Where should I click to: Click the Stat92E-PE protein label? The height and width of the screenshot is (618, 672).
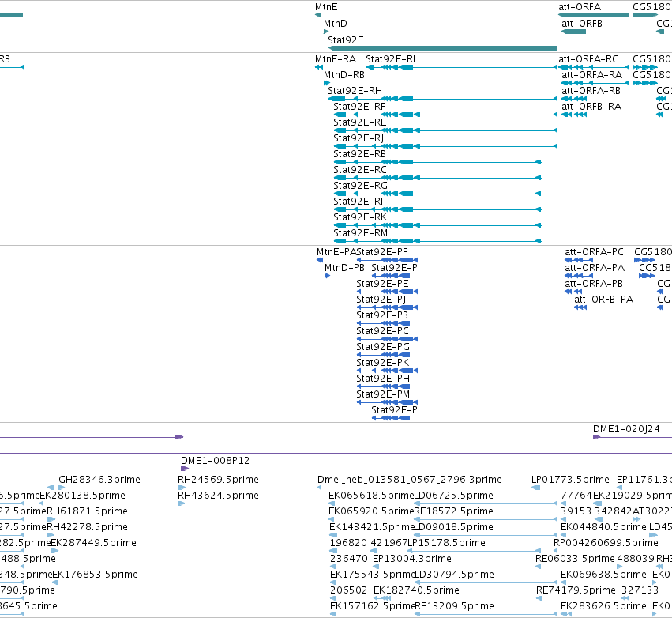[x=382, y=284]
